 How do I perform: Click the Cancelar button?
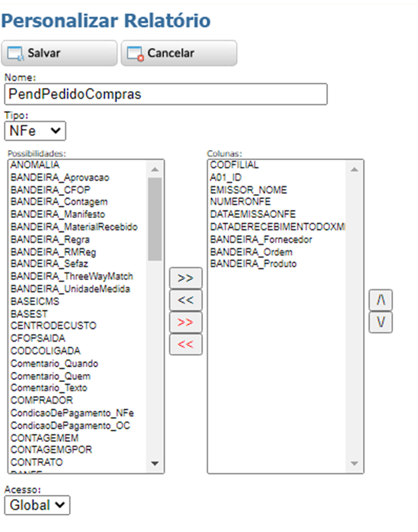[178, 53]
